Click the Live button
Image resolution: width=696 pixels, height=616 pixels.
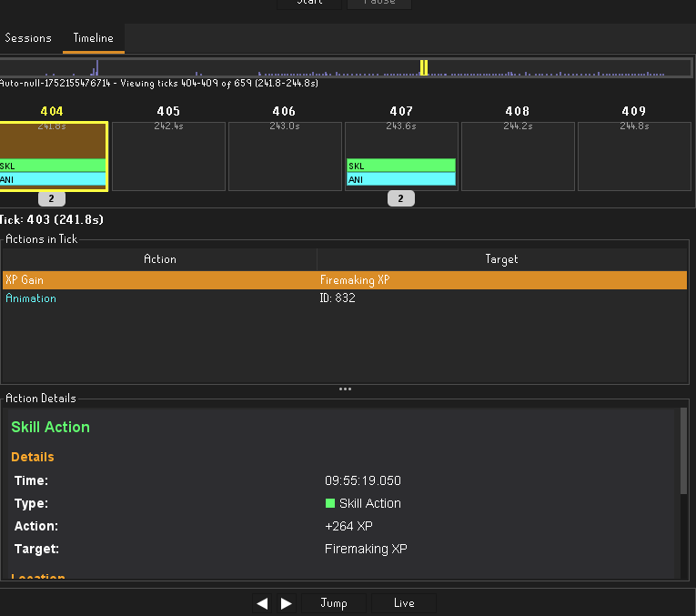coord(404,603)
